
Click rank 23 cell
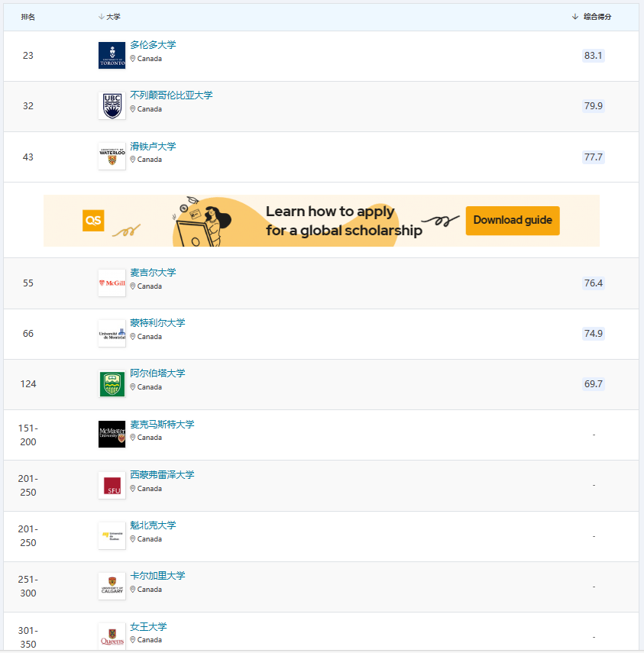(28, 56)
